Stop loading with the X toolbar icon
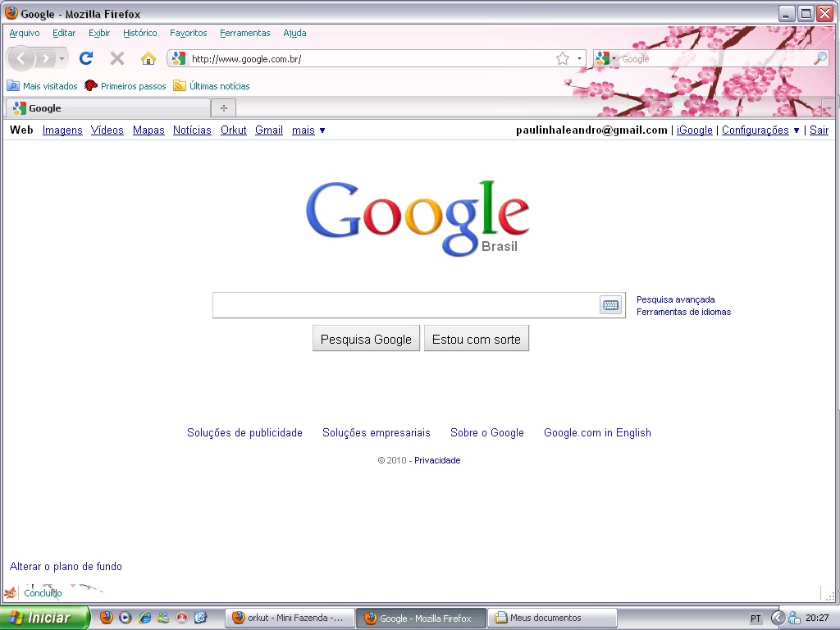 (x=117, y=58)
